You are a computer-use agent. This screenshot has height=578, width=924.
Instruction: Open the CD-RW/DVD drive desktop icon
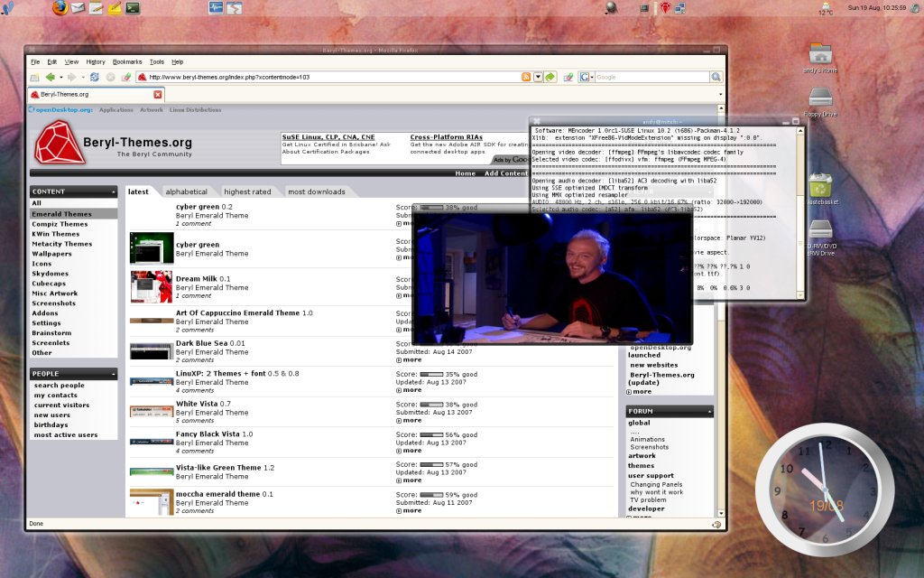[821, 238]
